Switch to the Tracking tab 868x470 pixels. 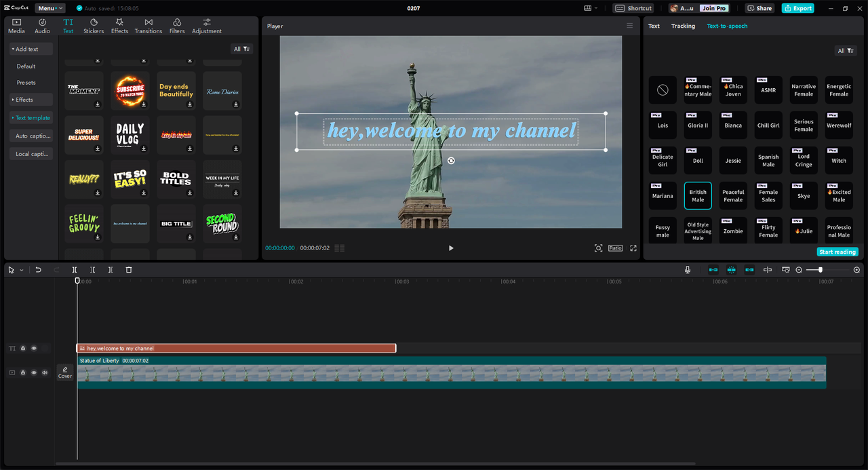683,26
